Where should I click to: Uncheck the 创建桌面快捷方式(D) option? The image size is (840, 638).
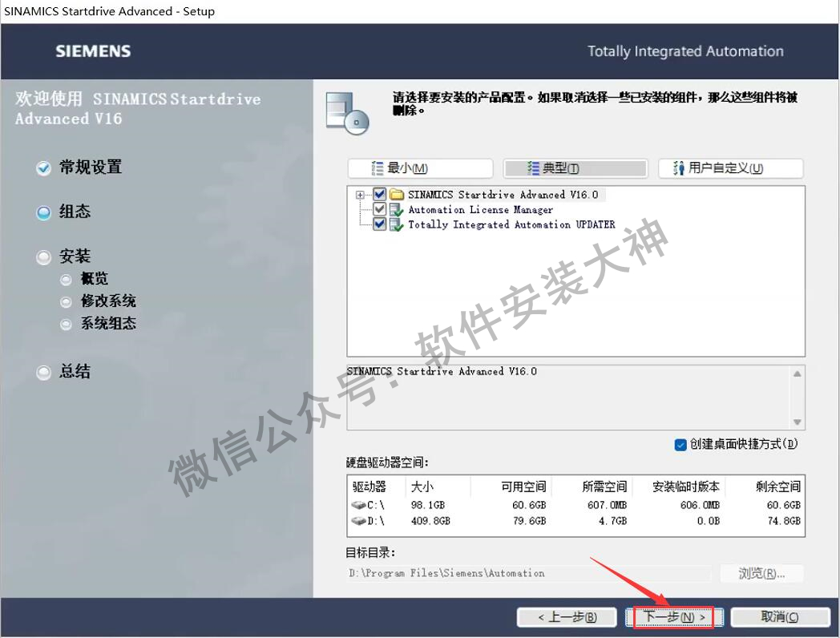pyautogui.click(x=680, y=445)
